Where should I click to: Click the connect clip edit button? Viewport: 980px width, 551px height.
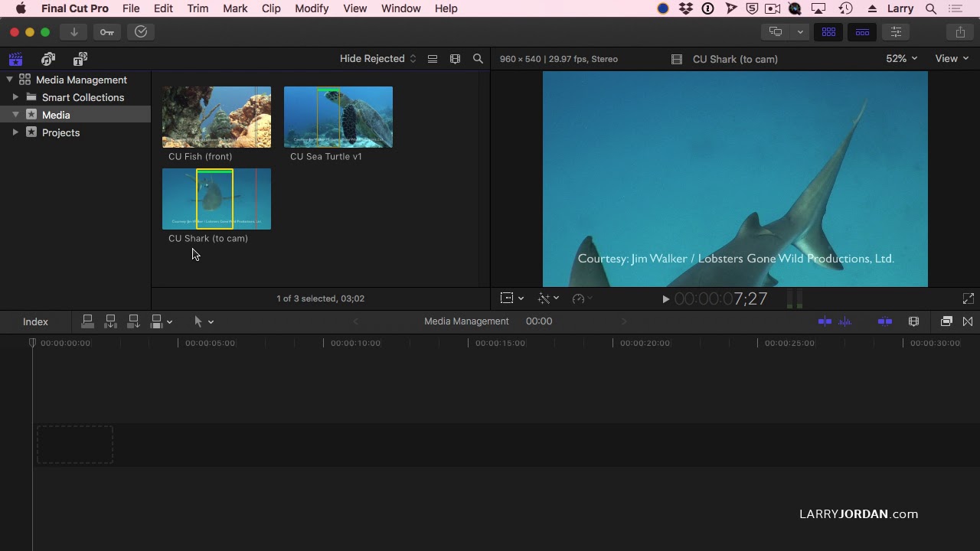[x=88, y=321]
